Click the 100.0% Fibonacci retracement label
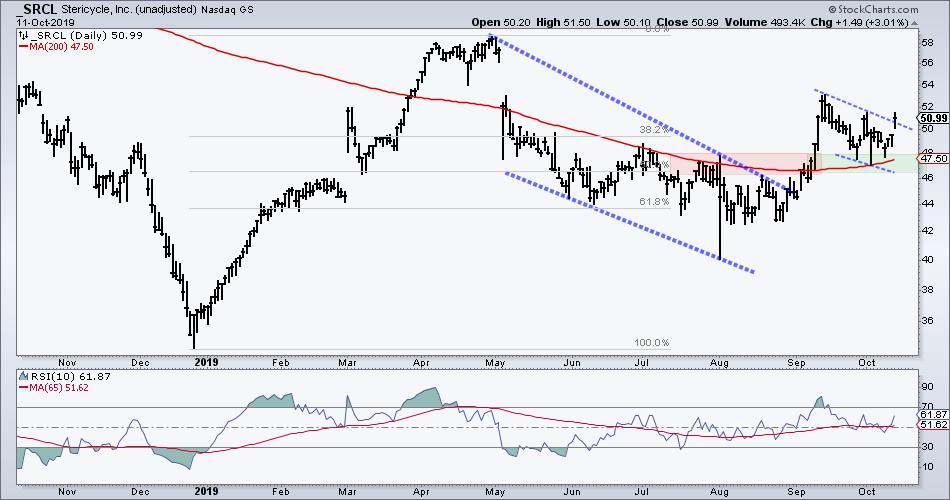 (652, 342)
